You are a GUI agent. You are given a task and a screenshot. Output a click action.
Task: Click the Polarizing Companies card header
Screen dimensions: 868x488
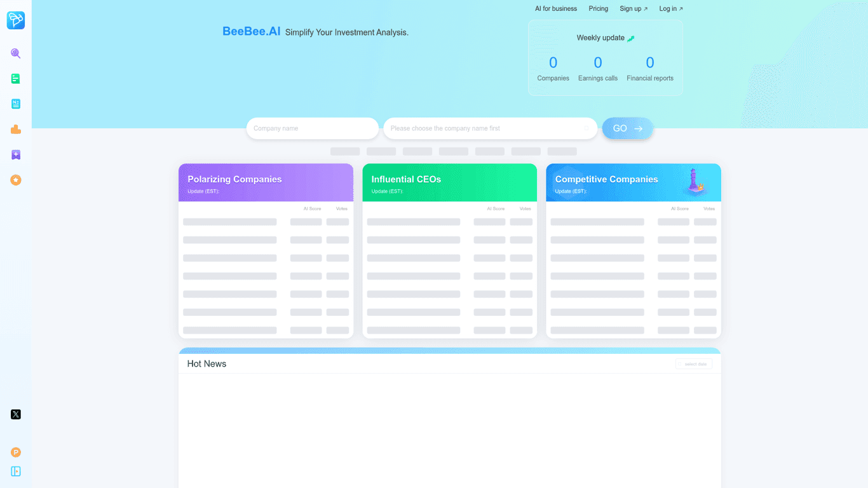point(266,183)
